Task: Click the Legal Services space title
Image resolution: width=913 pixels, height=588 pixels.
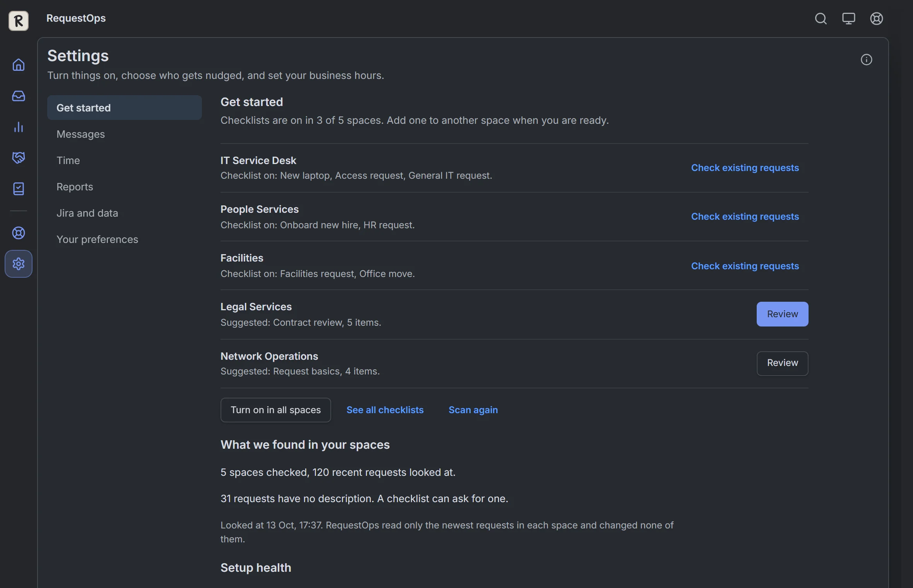Action: click(x=256, y=306)
